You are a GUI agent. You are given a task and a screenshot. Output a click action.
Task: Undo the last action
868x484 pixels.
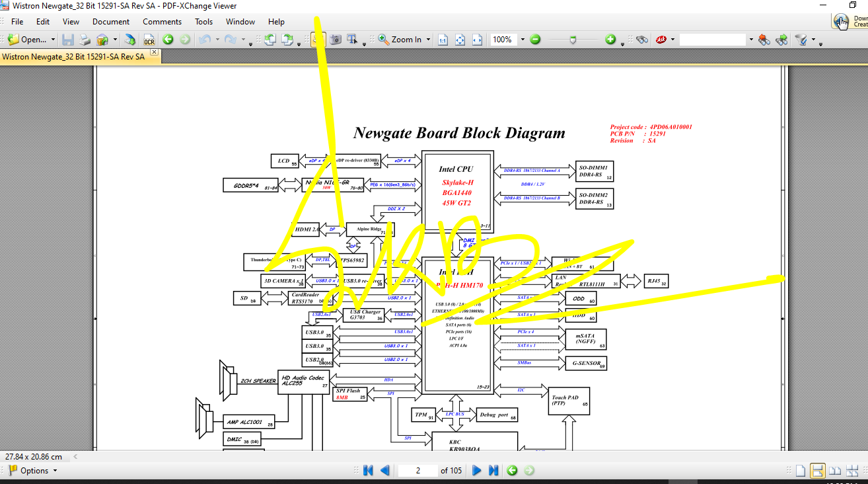204,40
